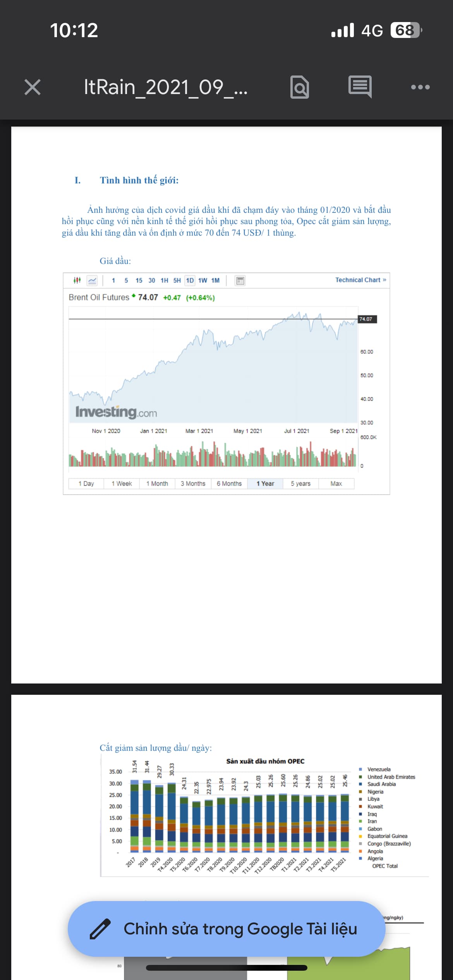This screenshot has height=980, width=453.
Task: Close the document preview with X
Action: pyautogui.click(x=33, y=87)
